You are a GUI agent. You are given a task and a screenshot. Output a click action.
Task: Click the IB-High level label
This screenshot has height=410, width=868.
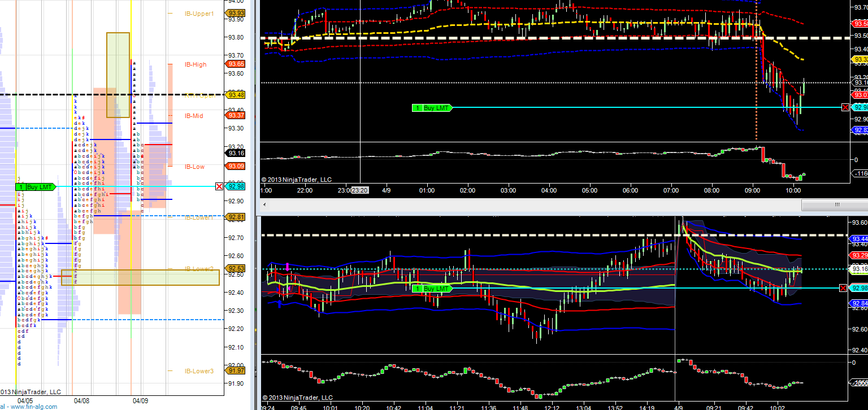pyautogui.click(x=196, y=64)
